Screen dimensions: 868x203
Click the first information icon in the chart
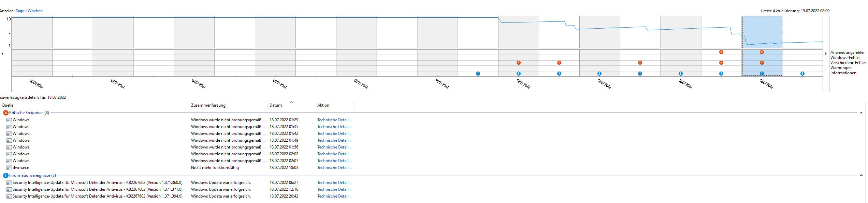[x=478, y=74]
